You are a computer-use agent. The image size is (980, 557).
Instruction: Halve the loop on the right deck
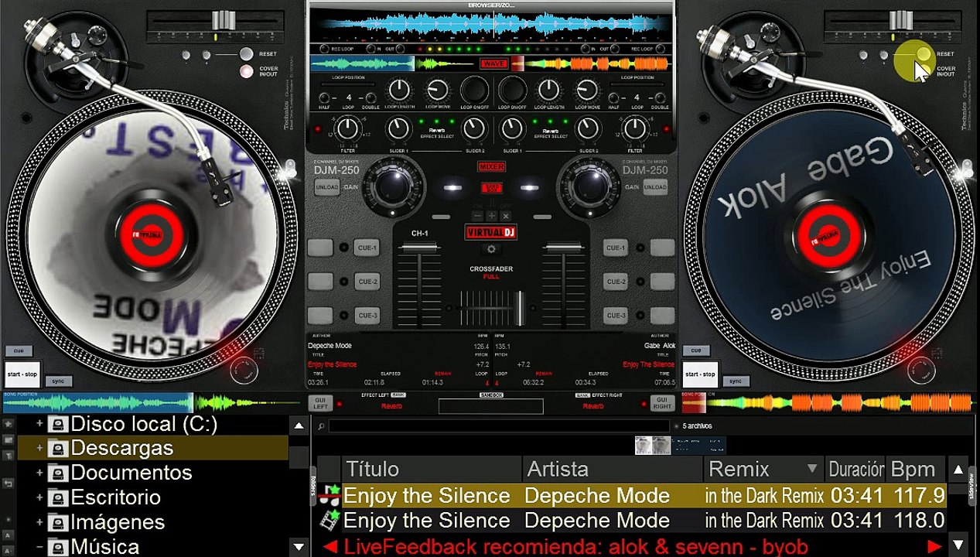pyautogui.click(x=613, y=97)
